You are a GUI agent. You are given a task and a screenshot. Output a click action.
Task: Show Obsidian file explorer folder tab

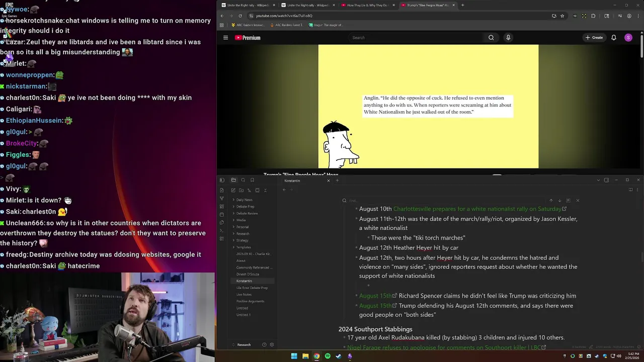233,180
